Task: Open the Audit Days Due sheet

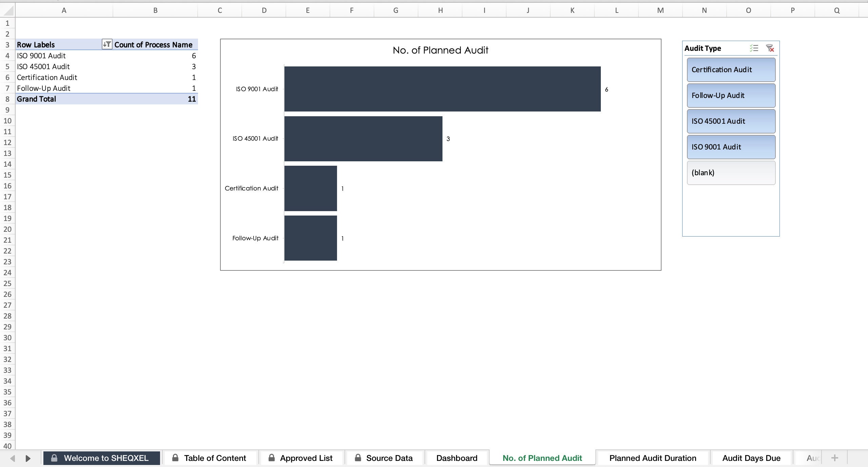Action: pyautogui.click(x=751, y=458)
